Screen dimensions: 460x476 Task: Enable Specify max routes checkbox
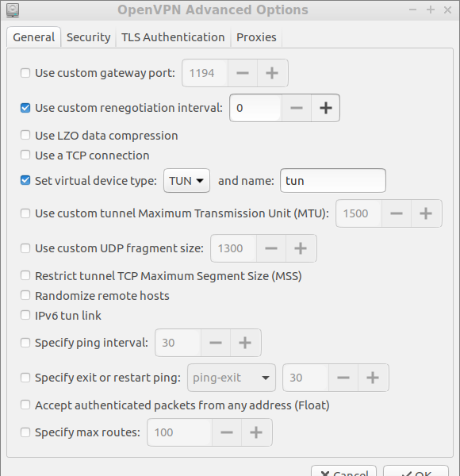25,432
